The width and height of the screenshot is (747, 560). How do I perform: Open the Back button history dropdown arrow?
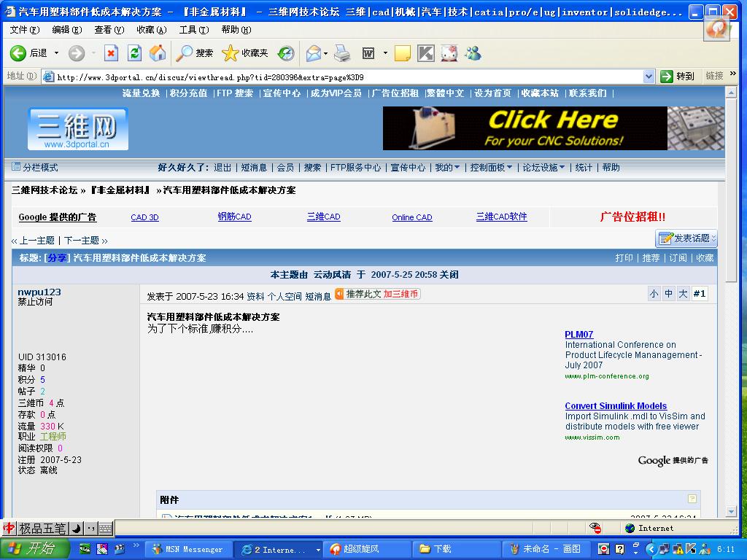click(x=56, y=52)
